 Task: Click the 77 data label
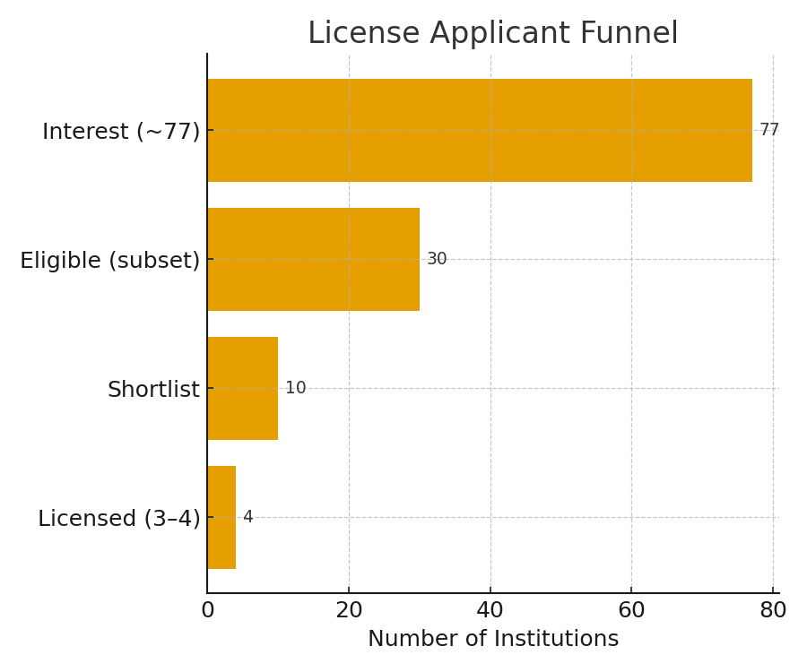[x=769, y=130]
